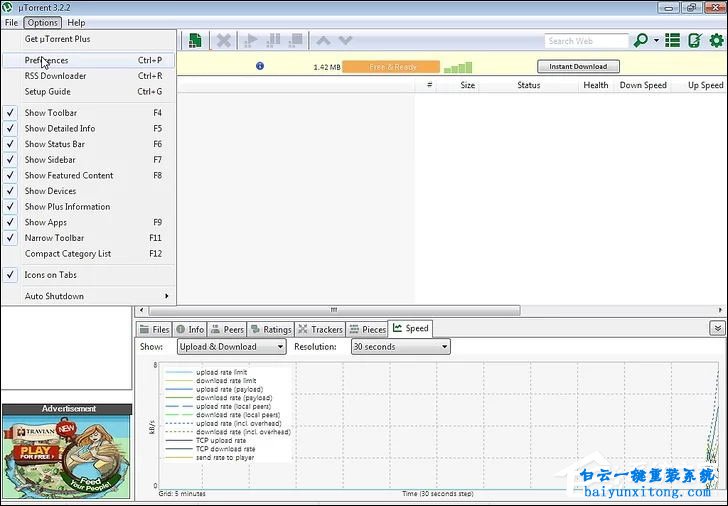Uncheck the Show Toolbar option

[x=51, y=113]
